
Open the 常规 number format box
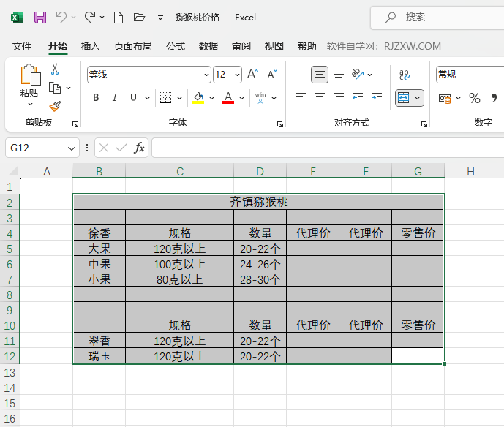pos(470,75)
